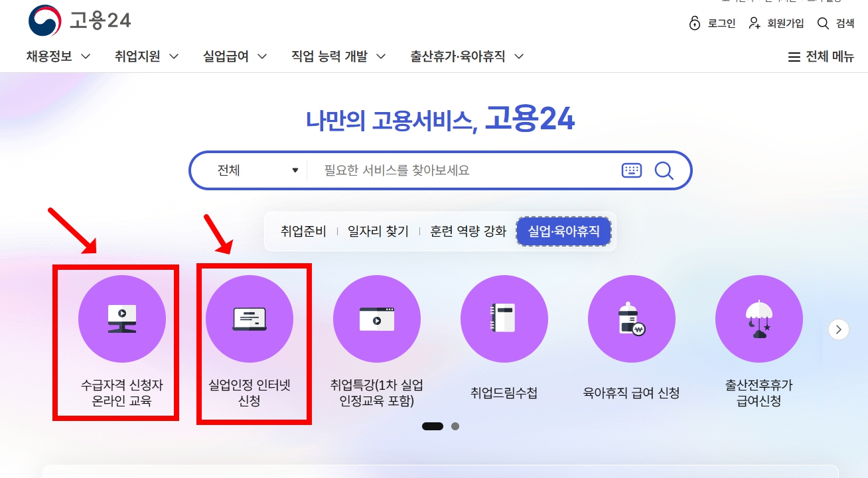Screen dimensions: 868x478
Task: Select the 일자리 찾기 tab
Action: point(378,231)
